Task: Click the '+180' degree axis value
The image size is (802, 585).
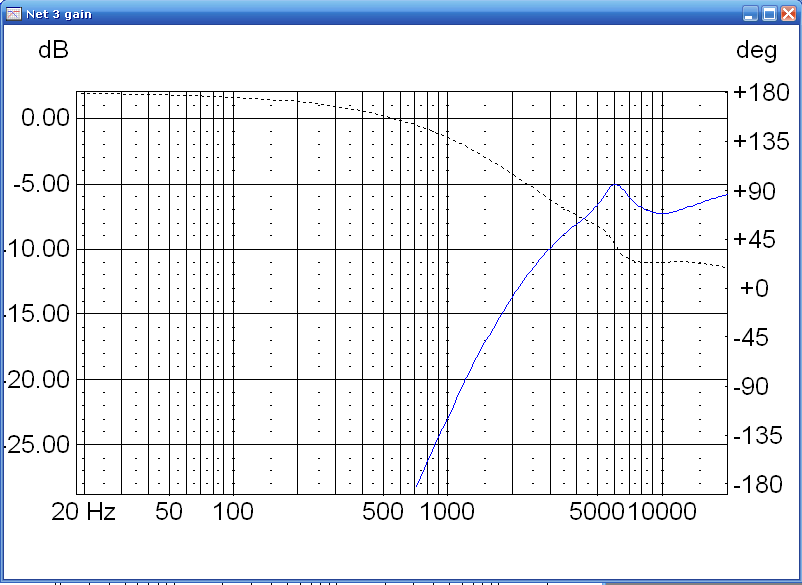Action: (x=762, y=93)
